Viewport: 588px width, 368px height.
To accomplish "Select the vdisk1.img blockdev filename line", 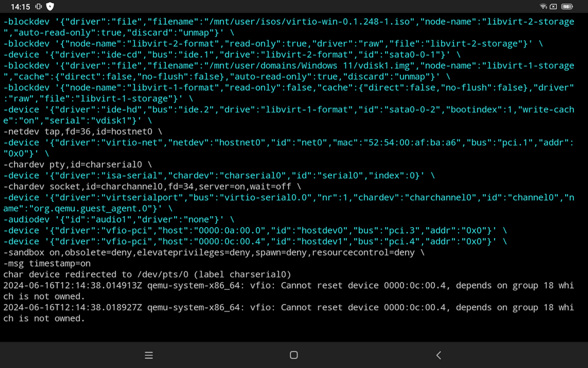I will (x=289, y=71).
